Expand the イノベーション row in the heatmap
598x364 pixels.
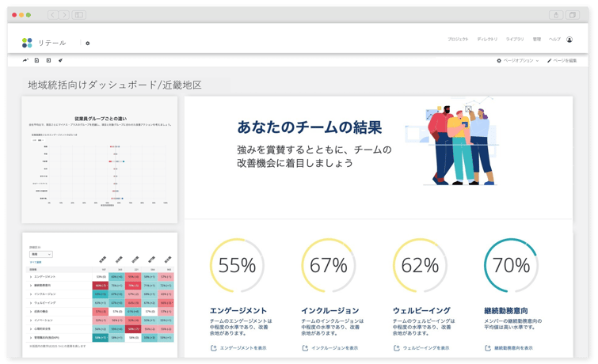tap(31, 320)
